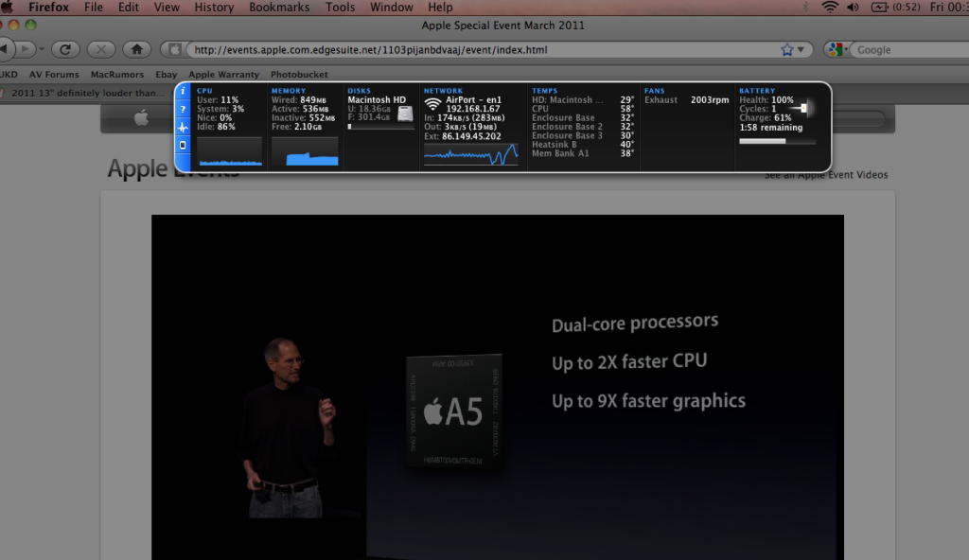Image resolution: width=969 pixels, height=560 pixels.
Task: Open the Ebay bookmark
Action: [x=167, y=74]
